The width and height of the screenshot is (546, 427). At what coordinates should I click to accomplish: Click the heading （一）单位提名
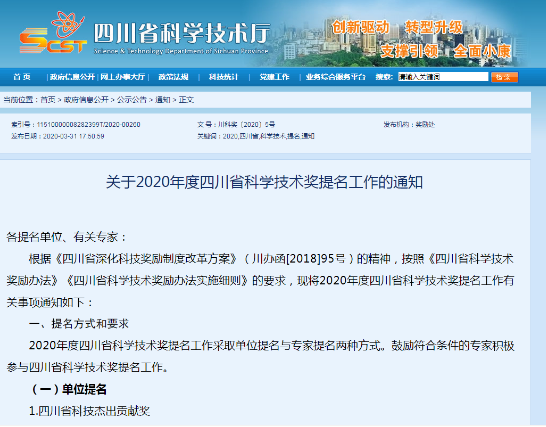coord(69,389)
